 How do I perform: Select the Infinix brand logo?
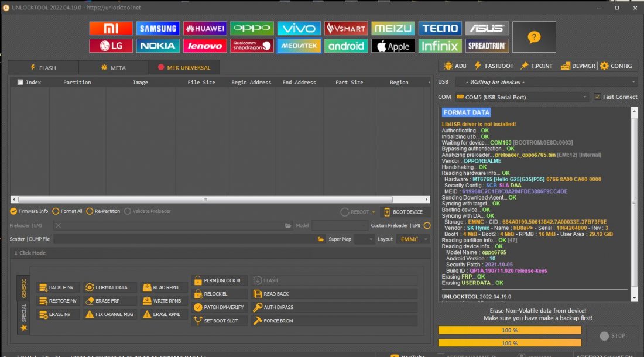[440, 46]
